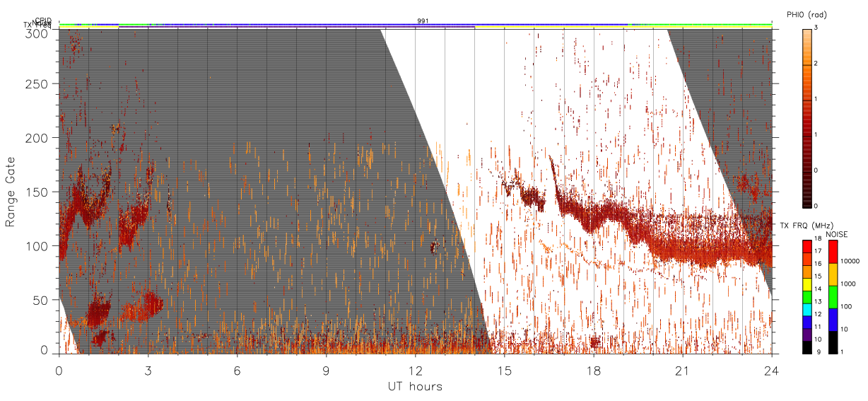Click '16' in the TX FRQ legend
Image resolution: width=868 pixels, height=401 pixels.
818,264
